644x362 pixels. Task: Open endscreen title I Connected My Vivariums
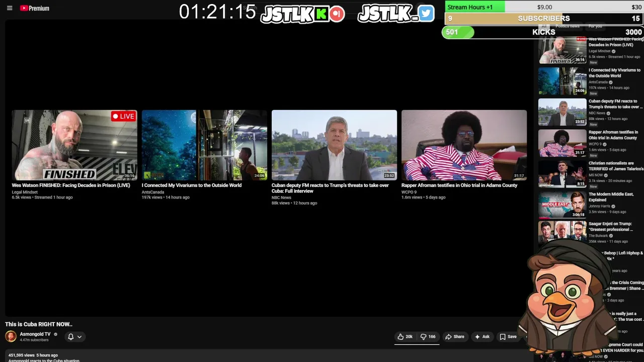(x=192, y=186)
